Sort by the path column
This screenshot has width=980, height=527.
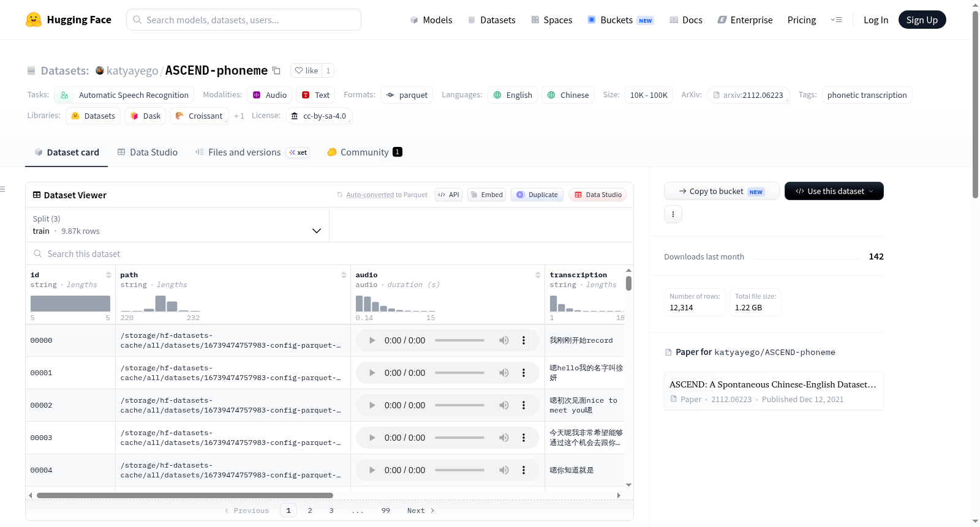coord(344,275)
